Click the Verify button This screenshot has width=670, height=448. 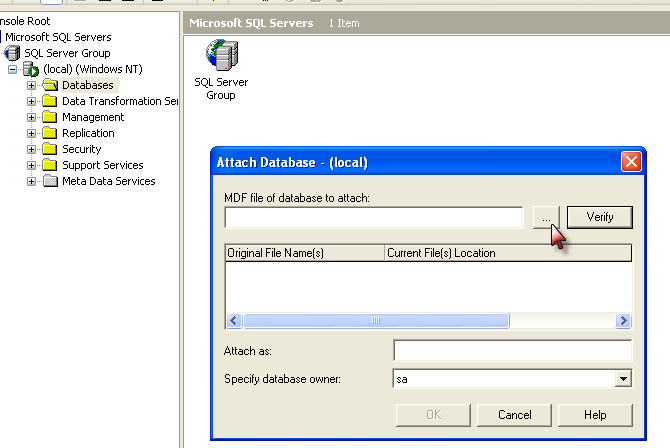[599, 217]
